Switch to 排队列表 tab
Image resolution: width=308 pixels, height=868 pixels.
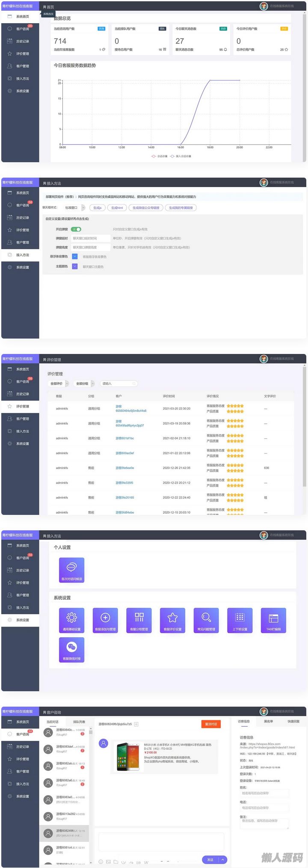point(79,722)
